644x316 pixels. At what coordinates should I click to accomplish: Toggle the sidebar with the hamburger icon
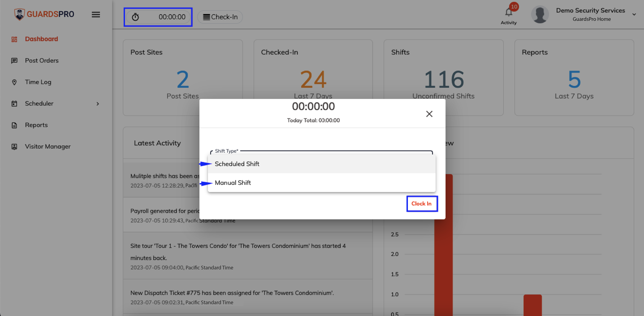click(96, 15)
